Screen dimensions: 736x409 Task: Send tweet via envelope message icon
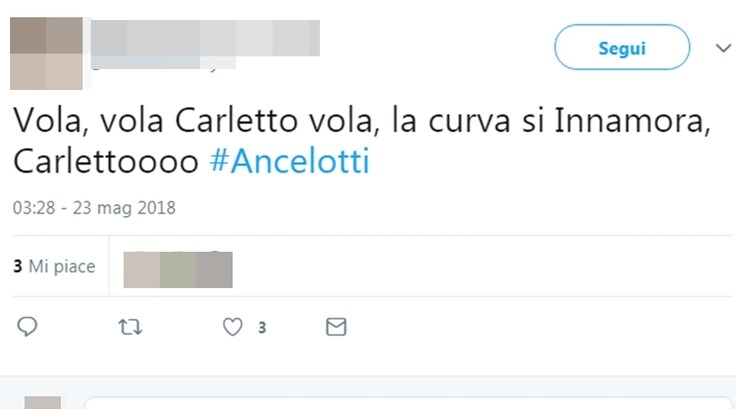(x=336, y=327)
